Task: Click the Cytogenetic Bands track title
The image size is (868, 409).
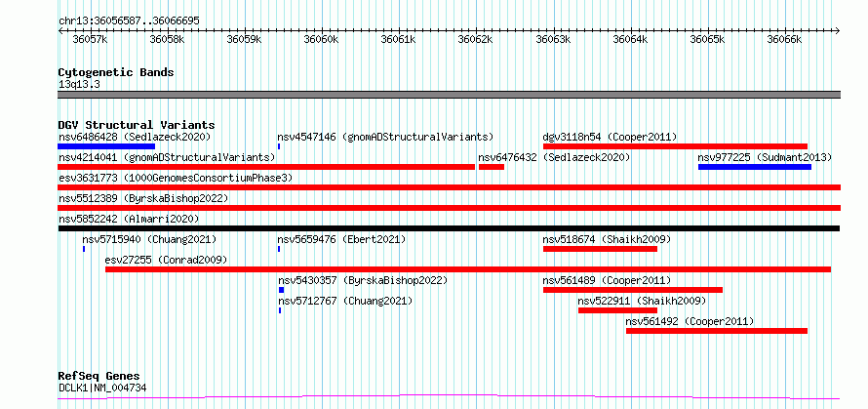Action: pyautogui.click(x=116, y=72)
